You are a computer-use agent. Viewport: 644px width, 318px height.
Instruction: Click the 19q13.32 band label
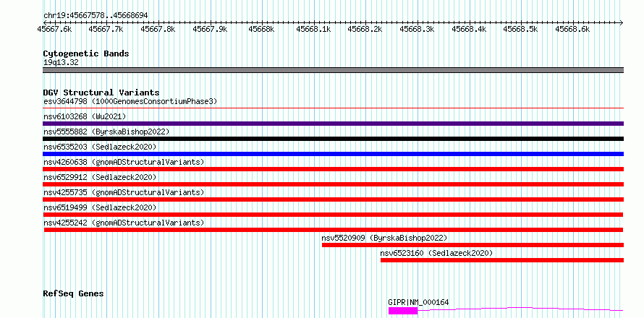[61, 63]
